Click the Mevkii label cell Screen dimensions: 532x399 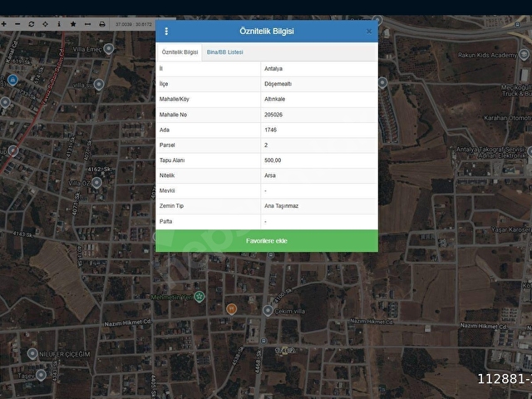pyautogui.click(x=208, y=191)
